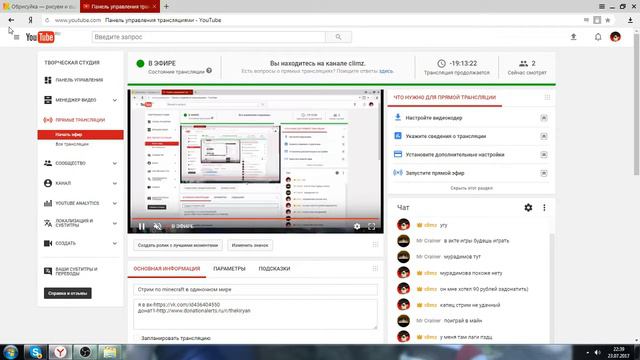Expand the Video Manager section
This screenshot has width=640, height=360.
point(115,100)
